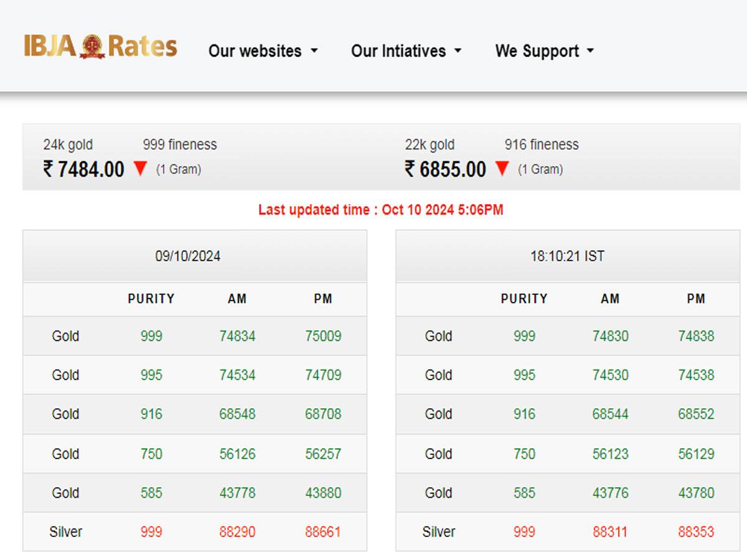Click the 18:10:21 IST table header

tap(568, 256)
